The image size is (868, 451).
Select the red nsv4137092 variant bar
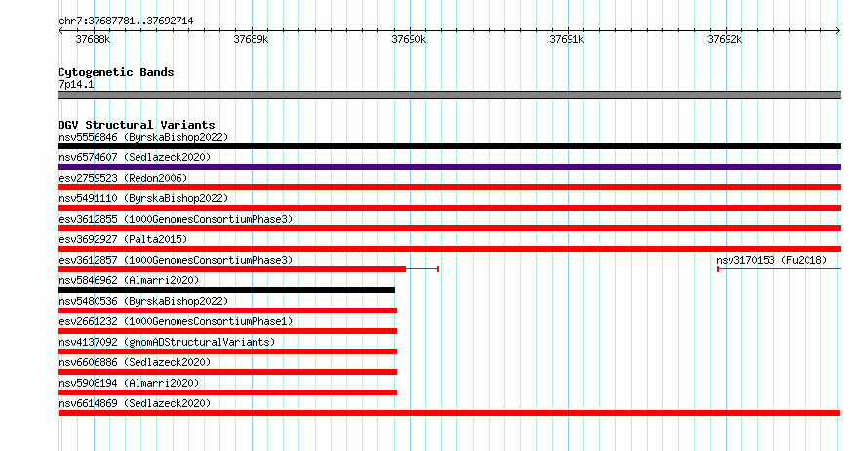click(227, 351)
